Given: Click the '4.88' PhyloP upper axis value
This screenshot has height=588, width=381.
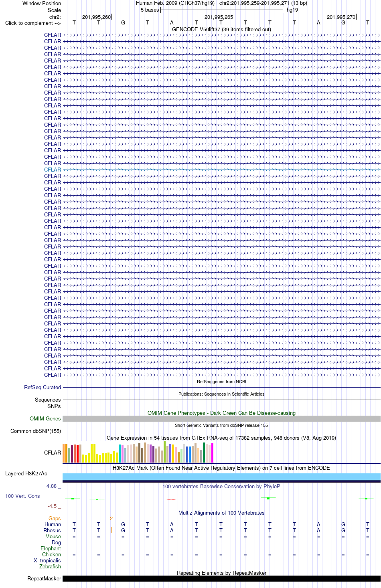Looking at the screenshot, I should (52, 486).
